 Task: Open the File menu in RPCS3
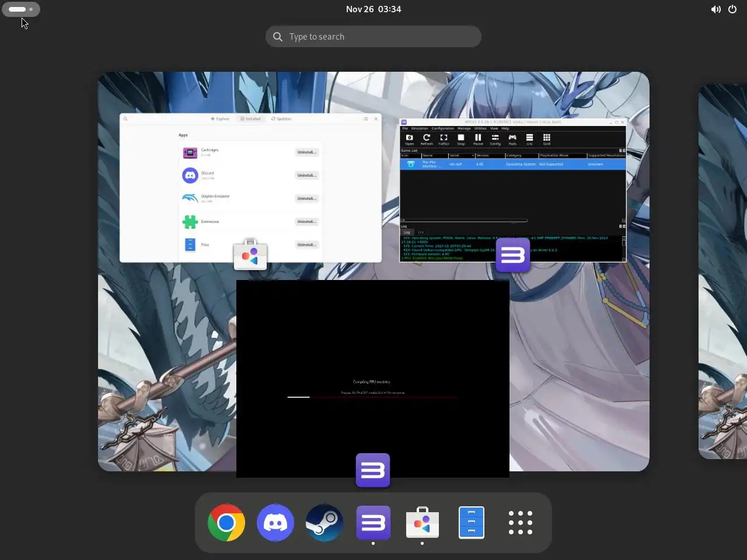click(405, 128)
